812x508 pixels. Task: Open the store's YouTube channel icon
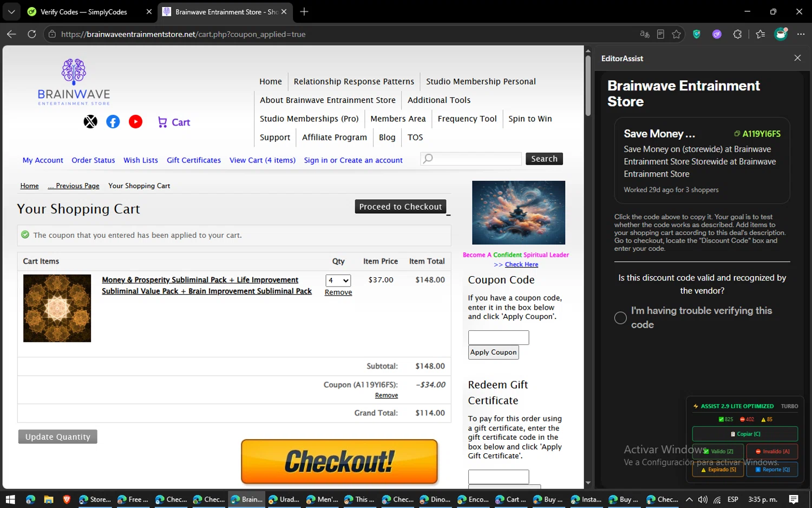coord(135,122)
